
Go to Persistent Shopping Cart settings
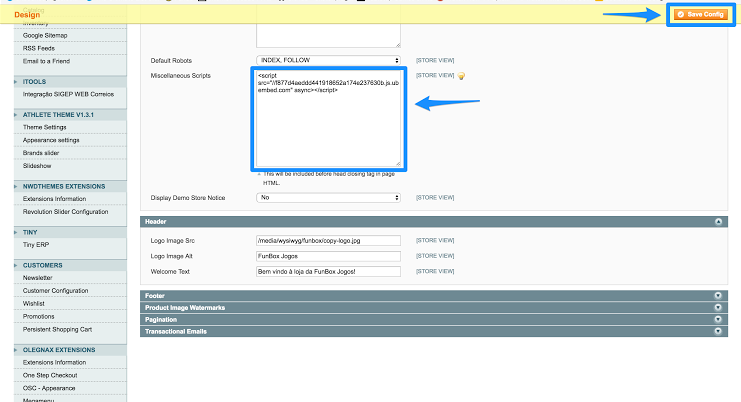pos(57,329)
